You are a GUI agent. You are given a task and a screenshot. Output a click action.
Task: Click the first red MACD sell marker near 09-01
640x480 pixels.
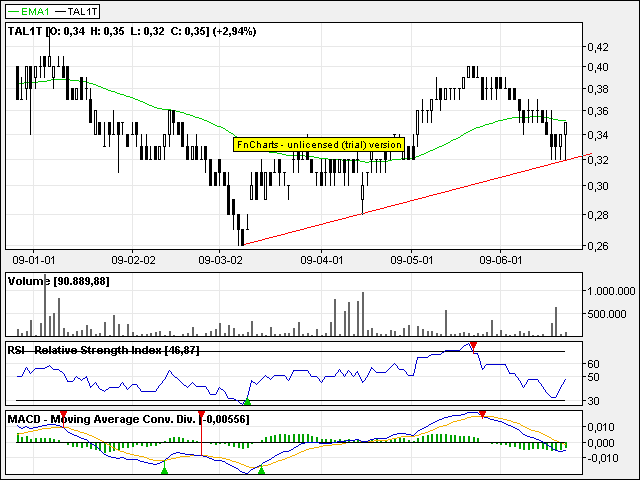tap(63, 416)
